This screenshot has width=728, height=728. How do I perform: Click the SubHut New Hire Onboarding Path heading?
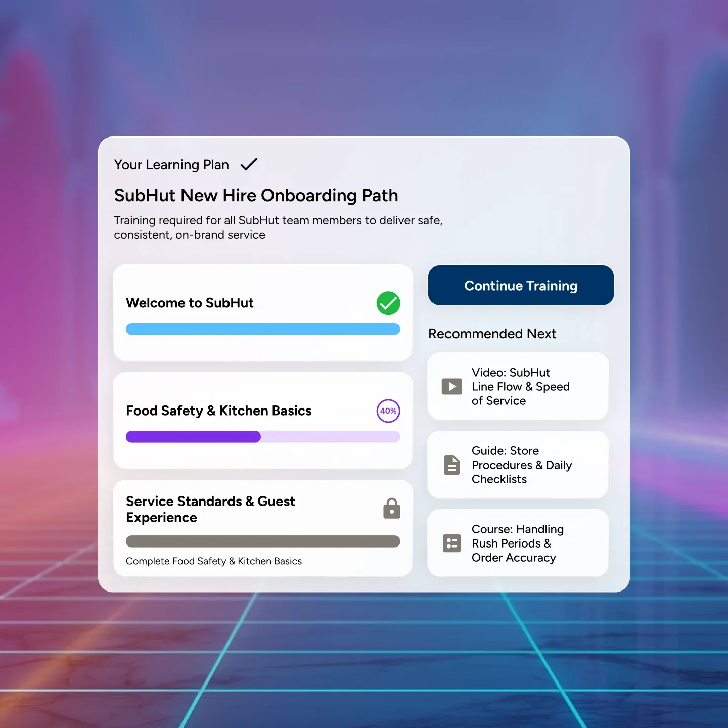pyautogui.click(x=256, y=195)
